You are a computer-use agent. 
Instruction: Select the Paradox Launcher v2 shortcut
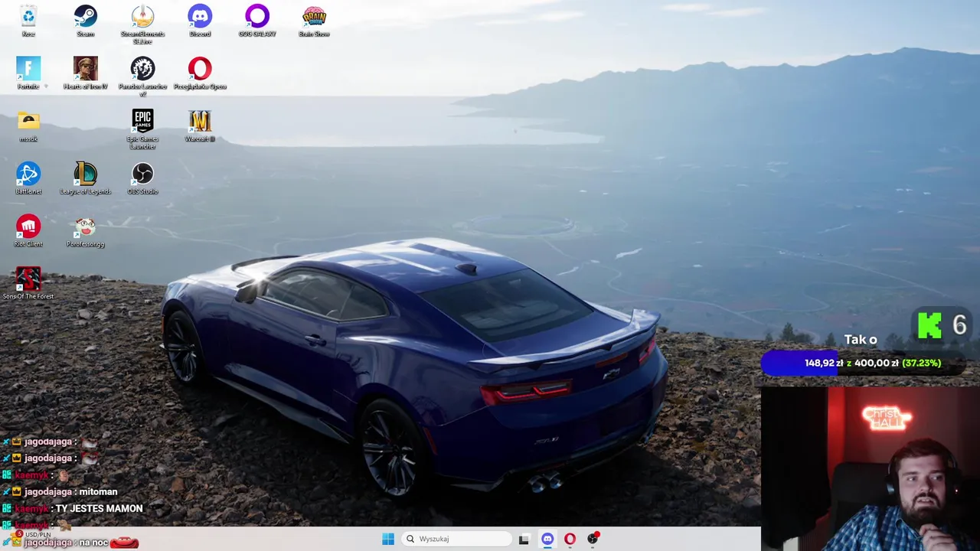[x=142, y=77]
